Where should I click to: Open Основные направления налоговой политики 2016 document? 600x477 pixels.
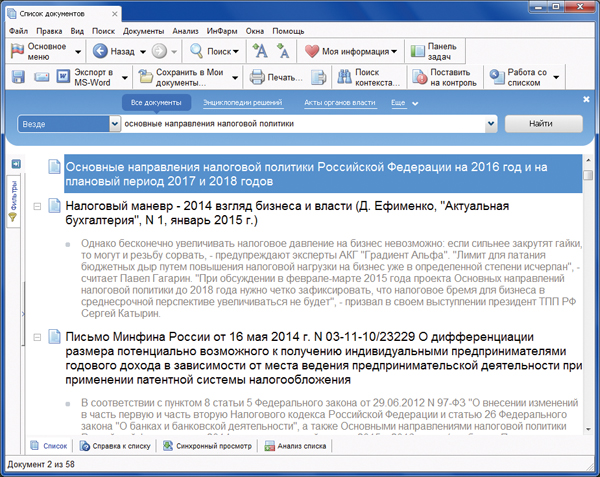(312, 174)
